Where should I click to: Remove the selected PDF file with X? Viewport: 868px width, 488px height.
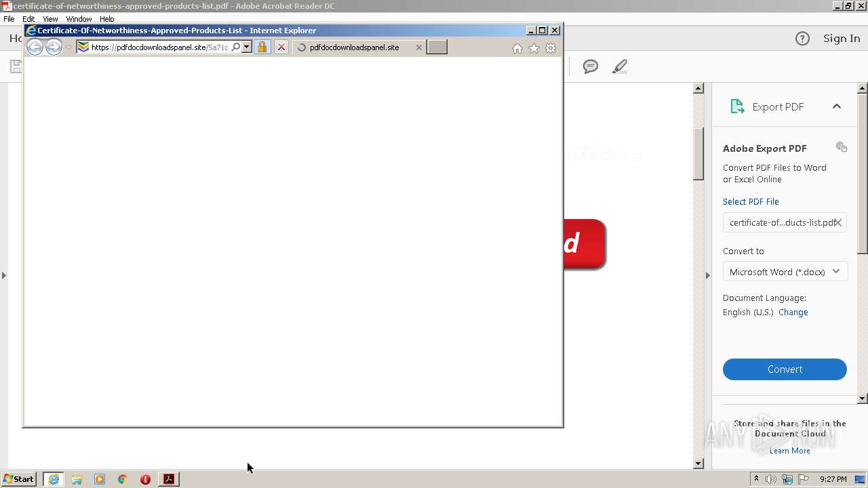[838, 222]
